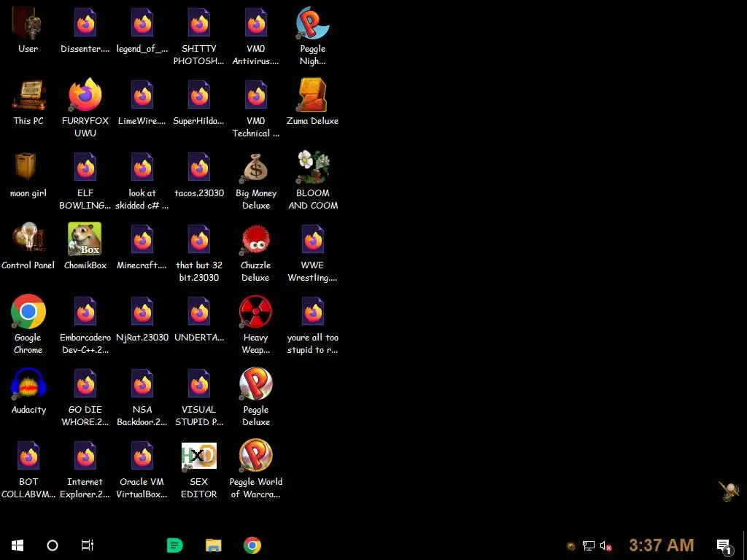Select the moon girl recycle bin icon
The height and width of the screenshot is (560, 747).
pyautogui.click(x=26, y=167)
